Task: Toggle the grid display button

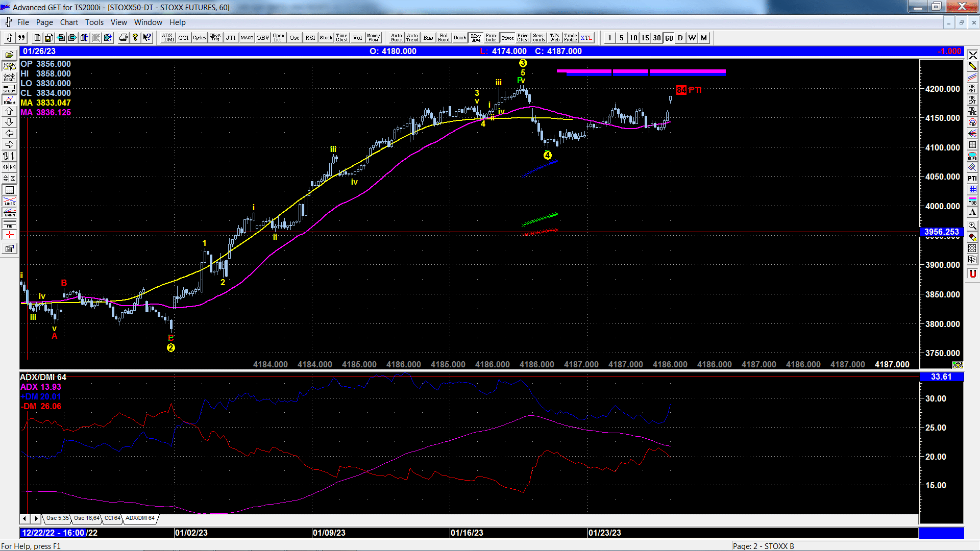Action: click(10, 190)
